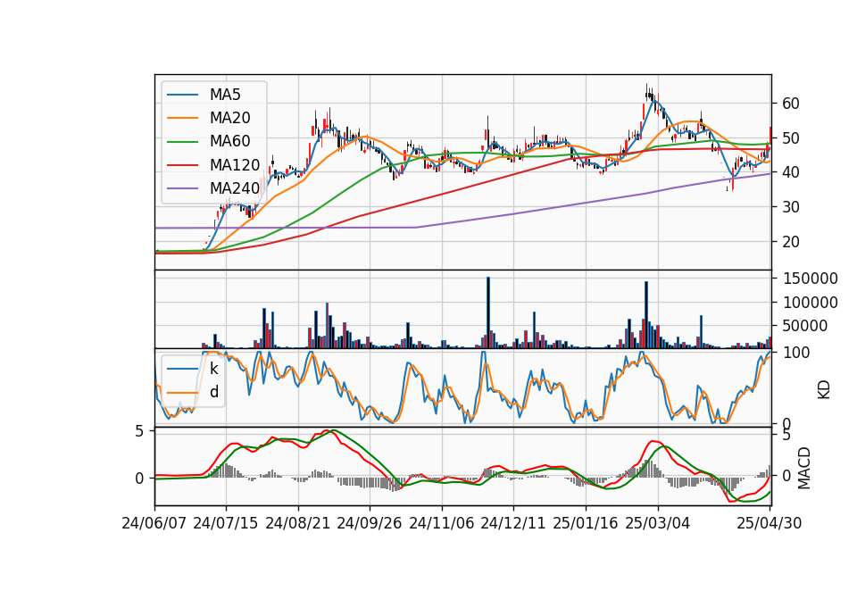This screenshot has height=616, width=857.
Task: Click the MACD axis title
Action: tap(803, 468)
